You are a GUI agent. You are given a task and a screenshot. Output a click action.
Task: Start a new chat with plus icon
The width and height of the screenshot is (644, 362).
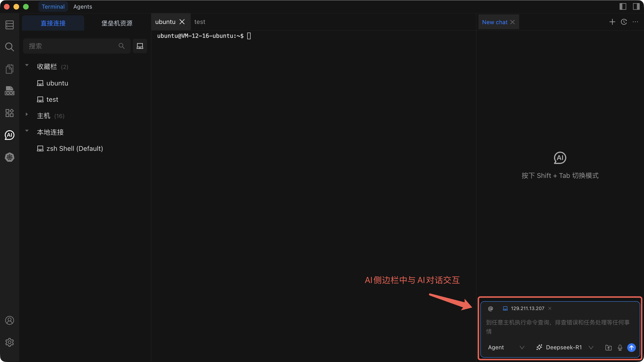point(612,22)
